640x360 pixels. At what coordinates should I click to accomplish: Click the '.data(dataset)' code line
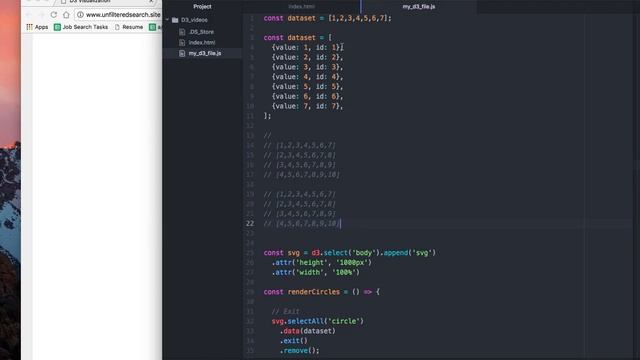tap(308, 331)
